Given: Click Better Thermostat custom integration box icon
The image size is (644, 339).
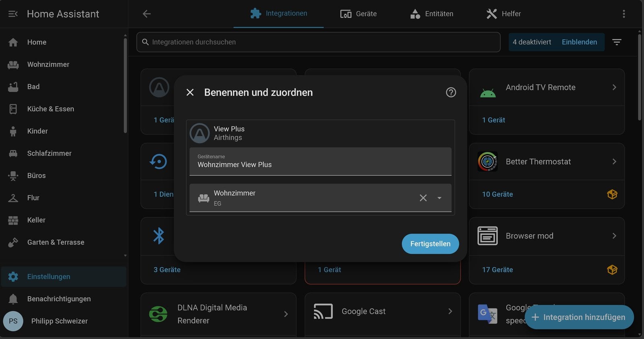Looking at the screenshot, I should tap(612, 194).
